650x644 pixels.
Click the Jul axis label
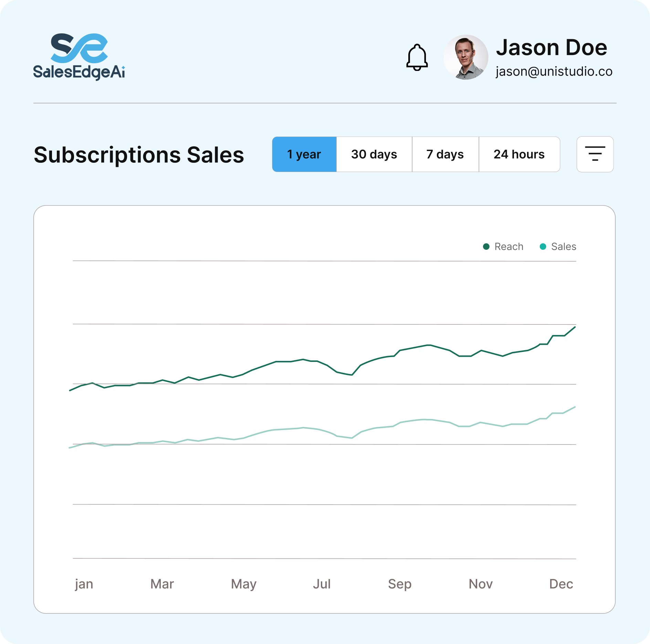tap(322, 584)
